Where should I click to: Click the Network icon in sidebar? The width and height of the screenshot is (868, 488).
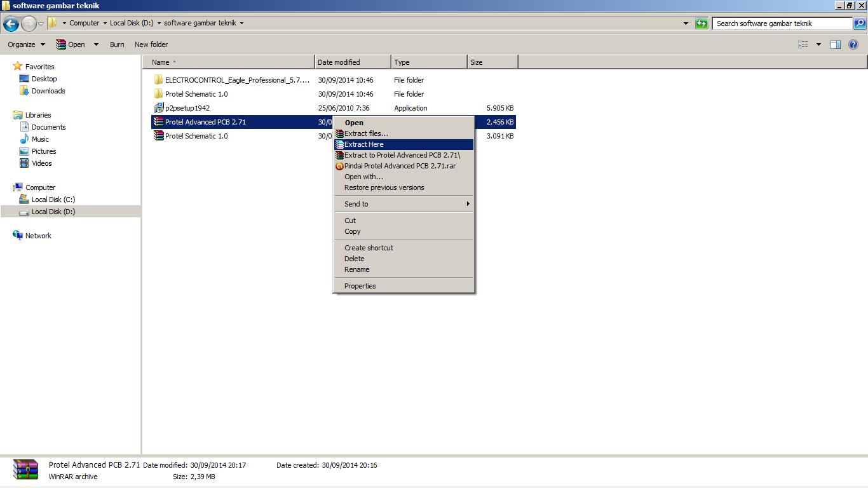pyautogui.click(x=18, y=236)
